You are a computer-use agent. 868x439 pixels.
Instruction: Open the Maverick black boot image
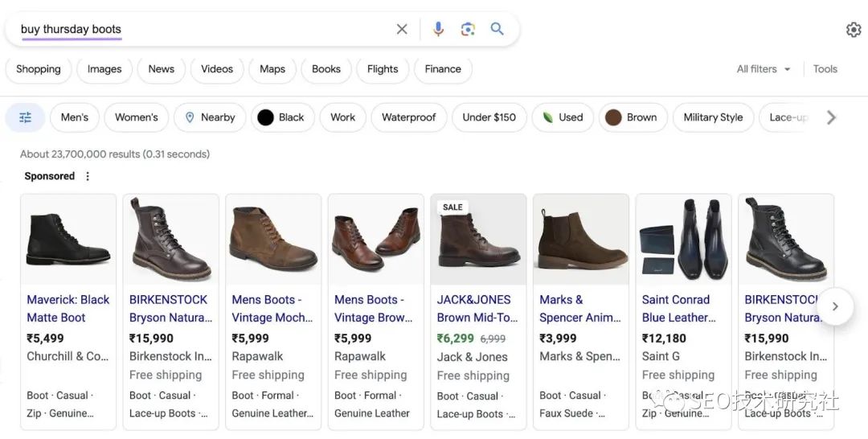pyautogui.click(x=68, y=239)
